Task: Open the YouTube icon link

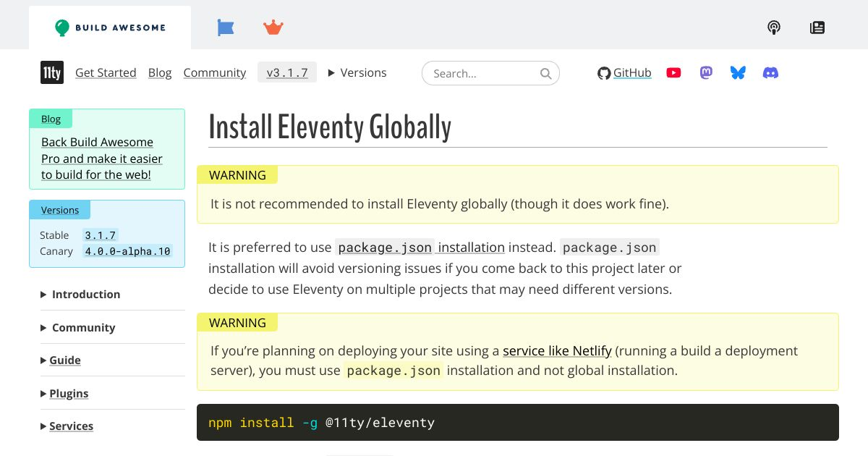Action: pos(673,72)
